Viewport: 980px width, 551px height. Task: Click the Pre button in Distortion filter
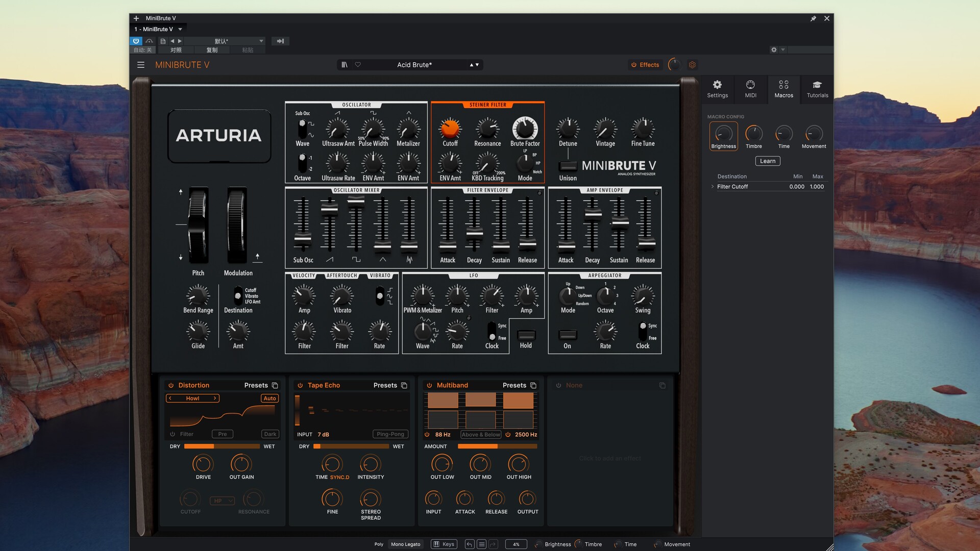[x=223, y=434]
